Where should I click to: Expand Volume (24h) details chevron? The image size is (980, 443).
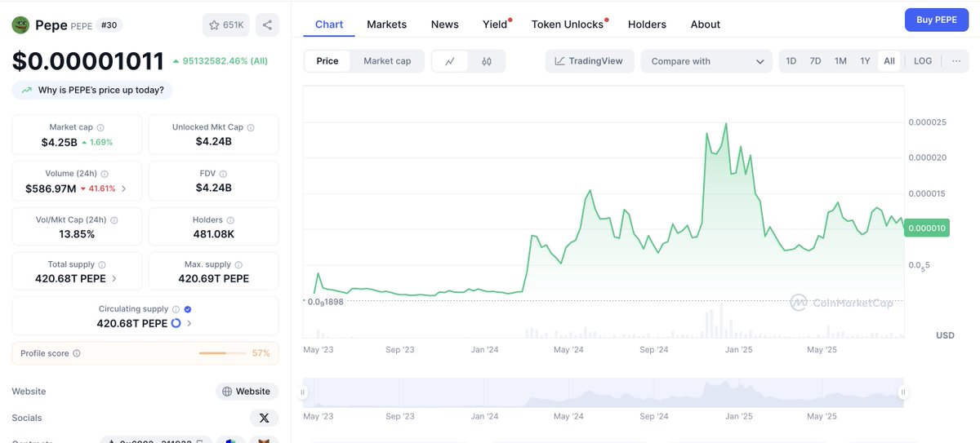(123, 188)
